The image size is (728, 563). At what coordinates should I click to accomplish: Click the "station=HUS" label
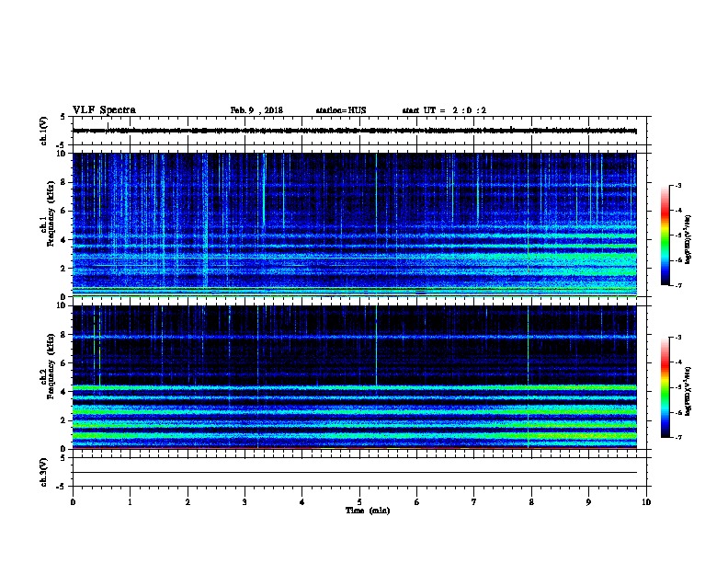click(x=341, y=110)
